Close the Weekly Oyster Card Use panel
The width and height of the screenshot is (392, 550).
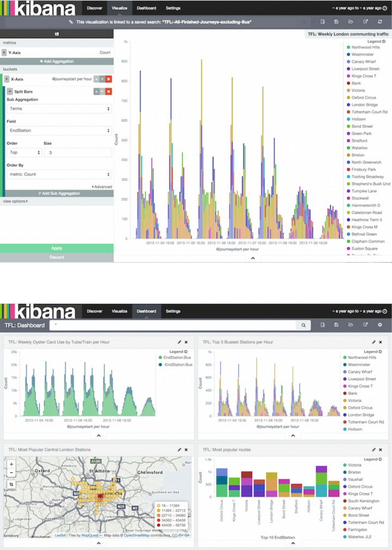(x=186, y=342)
